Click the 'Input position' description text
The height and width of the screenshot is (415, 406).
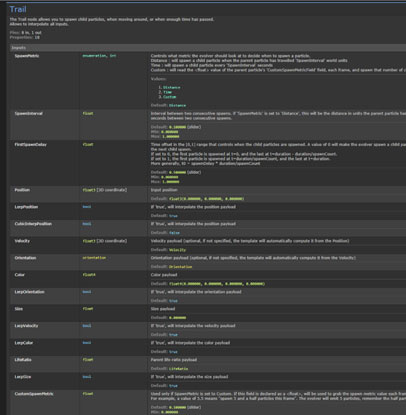(x=164, y=190)
